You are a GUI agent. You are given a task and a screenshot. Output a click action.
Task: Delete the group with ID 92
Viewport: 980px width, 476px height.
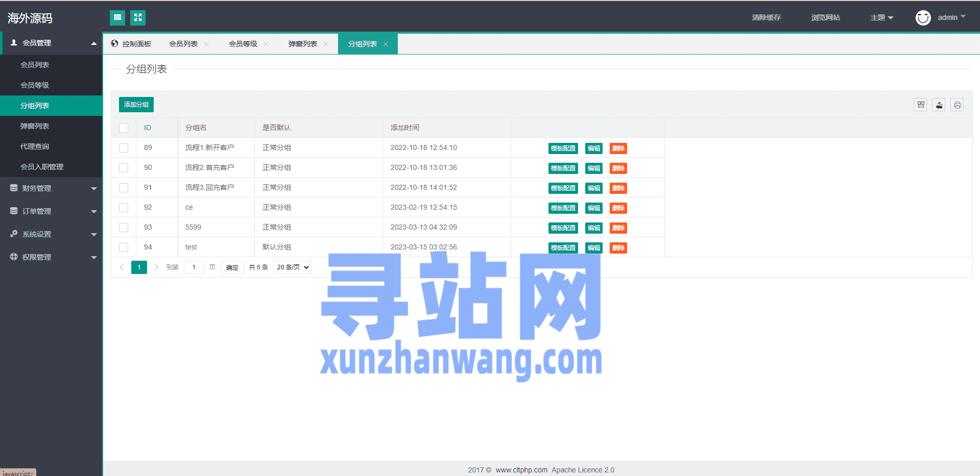click(618, 208)
